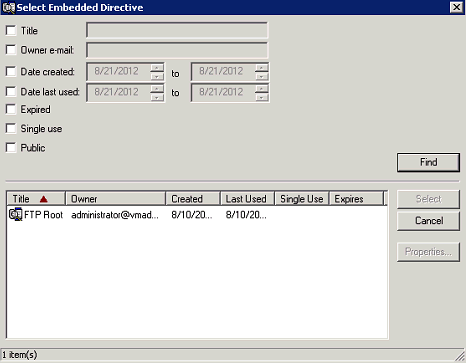Increment Date created end date spinner
467x363 pixels.
pos(262,68)
